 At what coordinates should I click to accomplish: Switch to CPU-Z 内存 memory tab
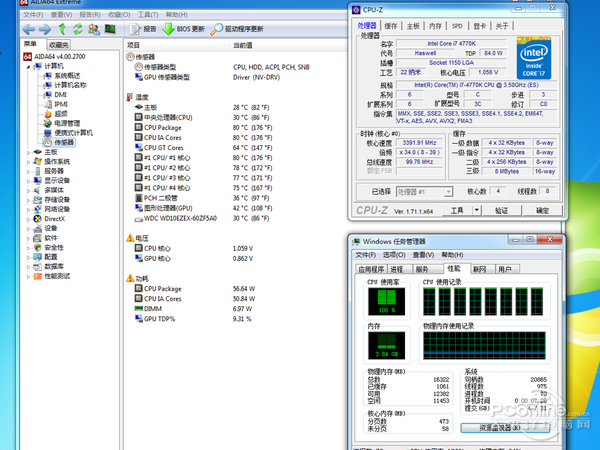click(435, 25)
